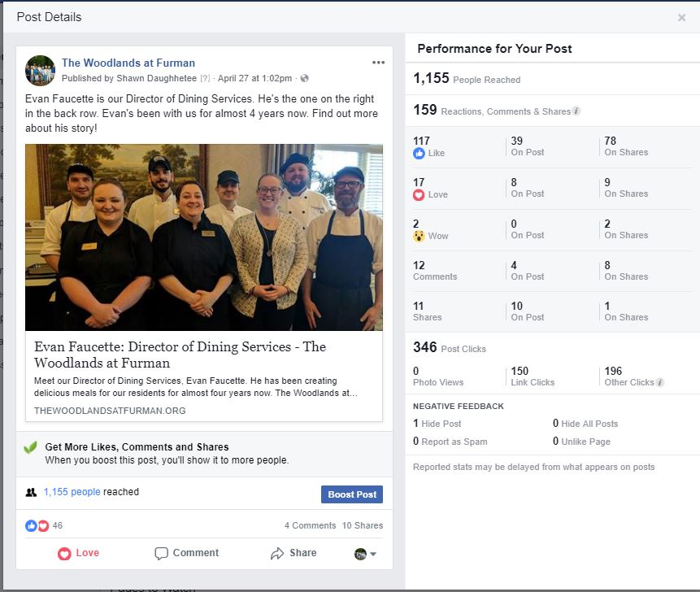Click the 12 Comments stat
Image resolution: width=700 pixels, height=592 pixels.
tap(435, 271)
